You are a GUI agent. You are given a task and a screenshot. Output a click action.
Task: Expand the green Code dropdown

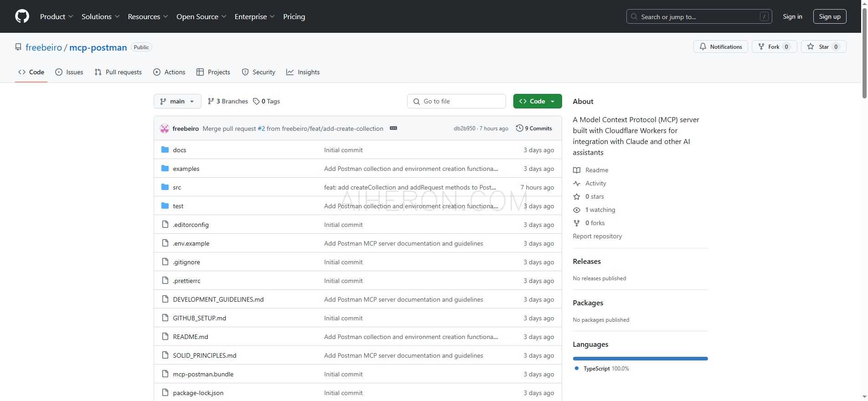click(537, 101)
